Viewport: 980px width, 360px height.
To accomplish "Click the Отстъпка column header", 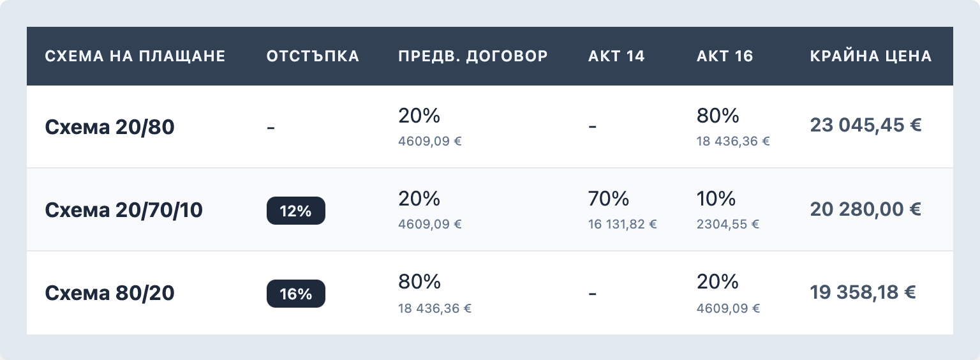I will click(313, 56).
